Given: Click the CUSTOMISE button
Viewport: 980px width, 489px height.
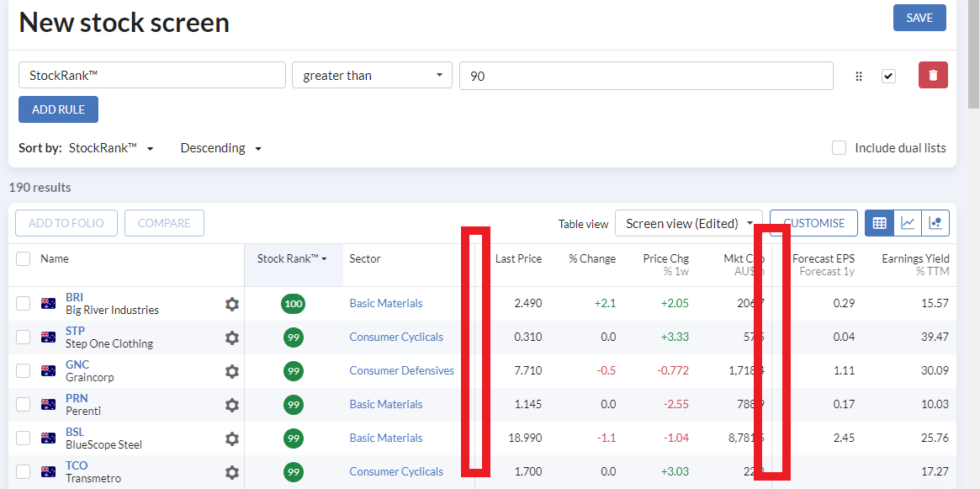Looking at the screenshot, I should click(x=813, y=223).
